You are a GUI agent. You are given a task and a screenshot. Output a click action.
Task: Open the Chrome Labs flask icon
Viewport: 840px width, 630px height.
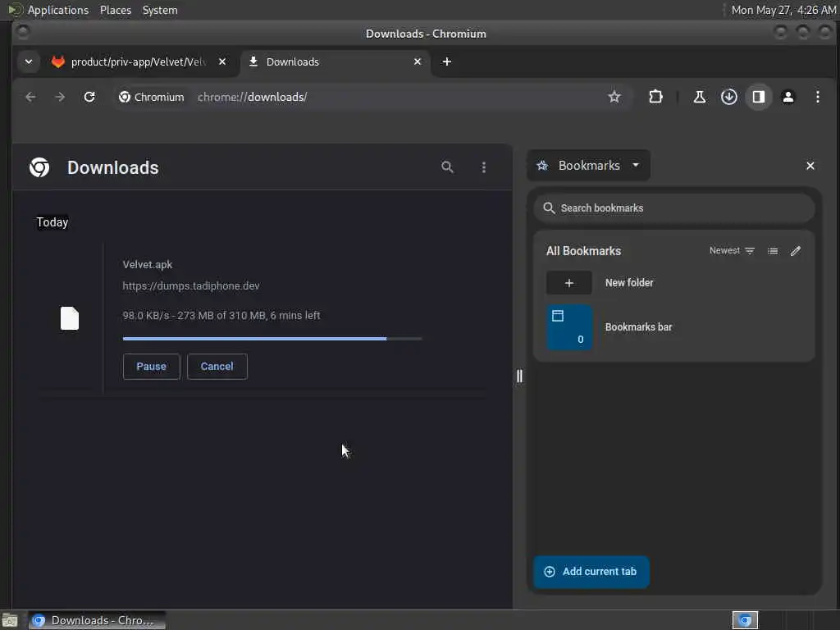[699, 97]
